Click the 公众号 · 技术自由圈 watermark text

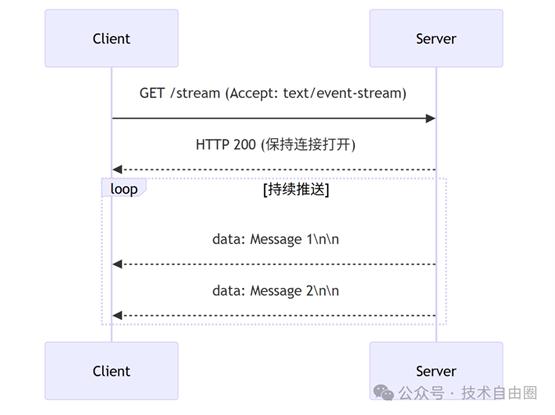click(468, 393)
